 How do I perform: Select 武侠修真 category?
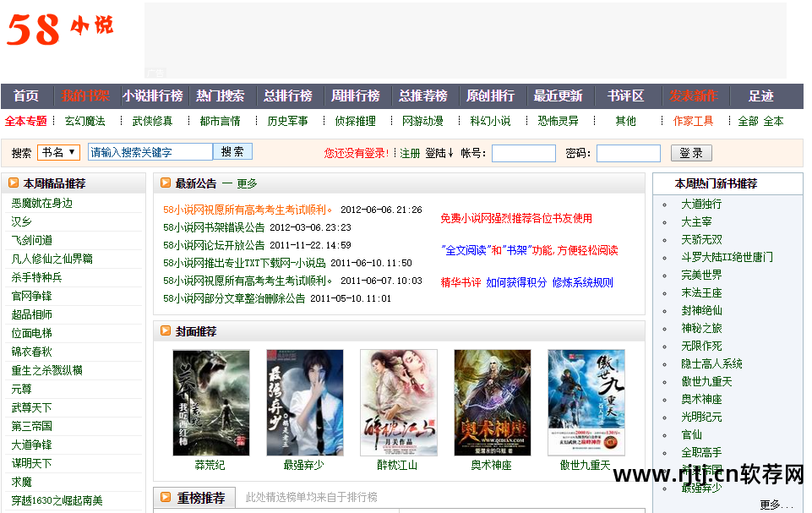[x=152, y=121]
